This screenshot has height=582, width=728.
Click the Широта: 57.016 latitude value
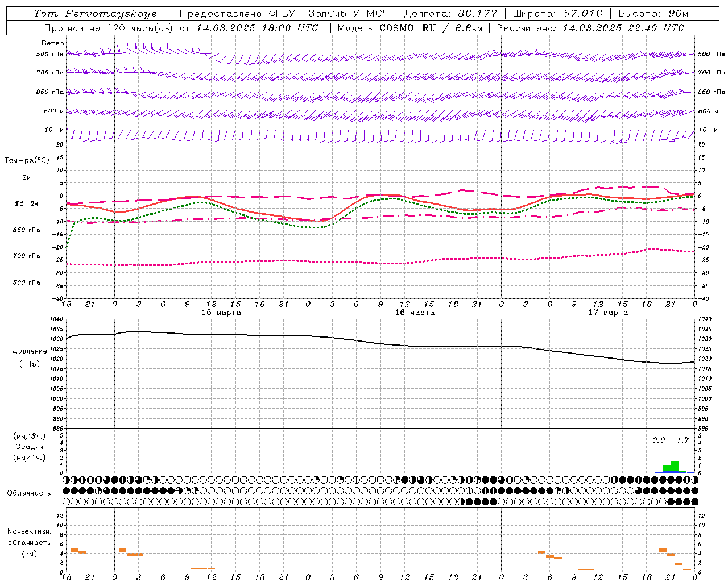pos(557,14)
